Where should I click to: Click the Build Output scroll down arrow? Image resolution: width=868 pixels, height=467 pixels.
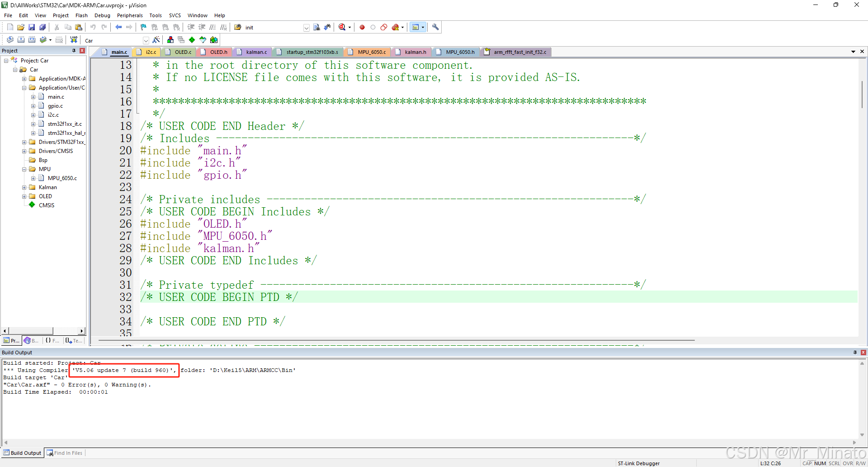click(862, 435)
